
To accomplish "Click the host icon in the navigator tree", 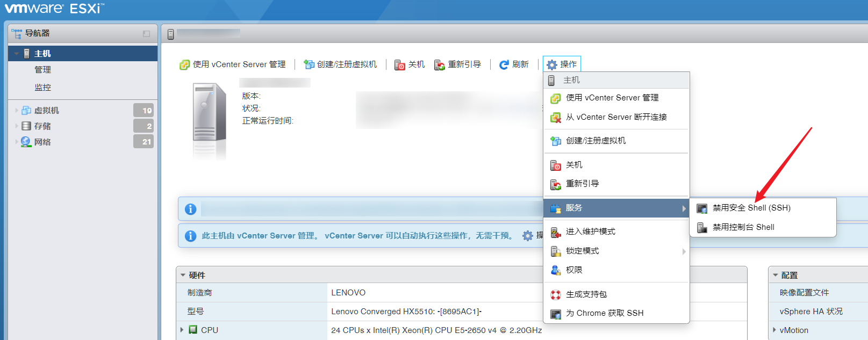I will pos(27,54).
